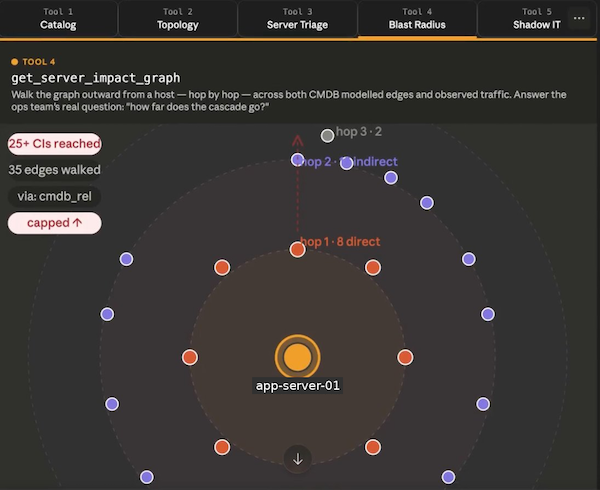Click the app-server-01 node label
This screenshot has height=490, width=600.
pyautogui.click(x=297, y=385)
